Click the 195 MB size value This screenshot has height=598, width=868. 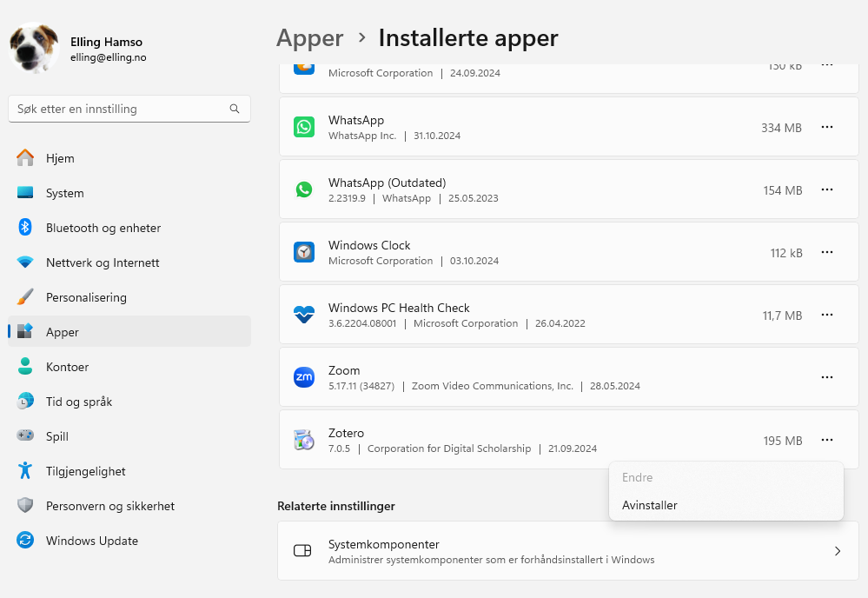[782, 441]
